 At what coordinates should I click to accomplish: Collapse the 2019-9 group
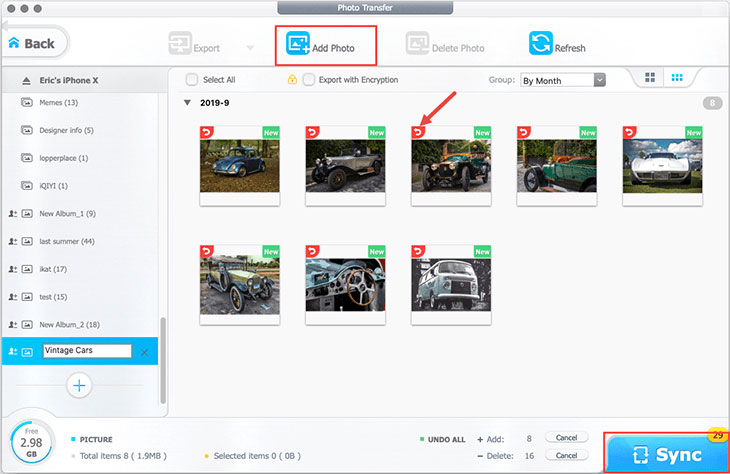[x=187, y=102]
